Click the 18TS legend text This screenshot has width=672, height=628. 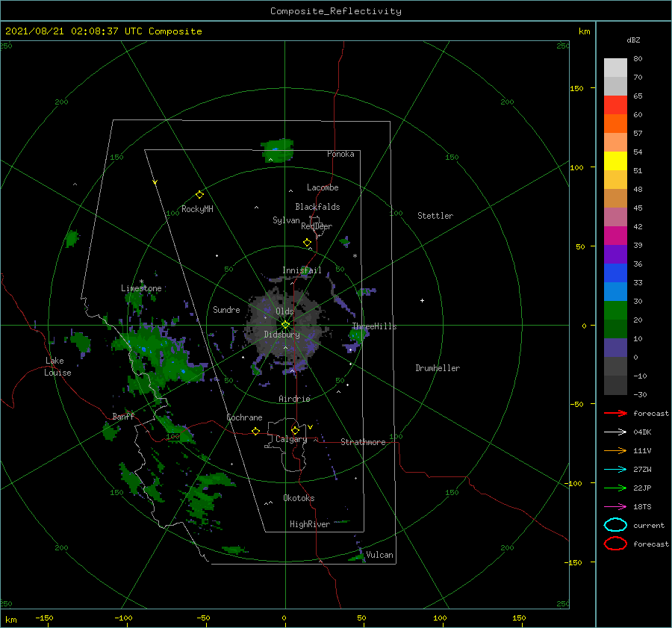(642, 507)
